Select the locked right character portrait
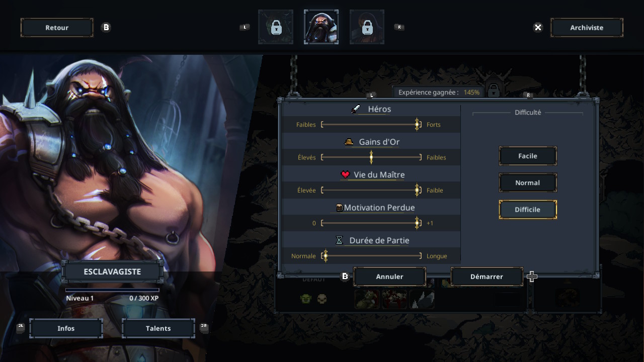 367,27
